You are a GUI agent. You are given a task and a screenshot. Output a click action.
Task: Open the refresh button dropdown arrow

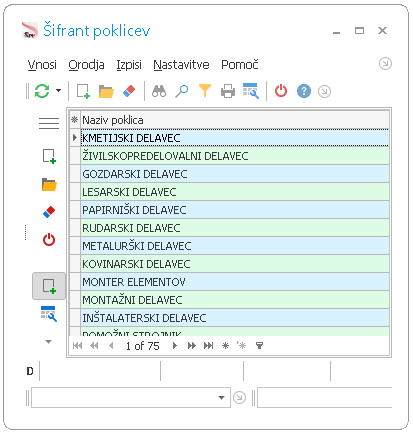[x=58, y=91]
